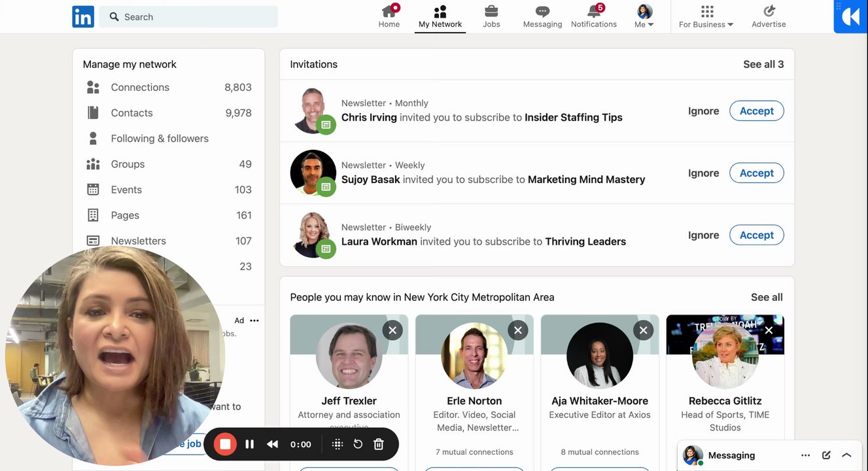Open Contacts address book icon
Image resolution: width=868 pixels, height=471 pixels.
pyautogui.click(x=93, y=113)
